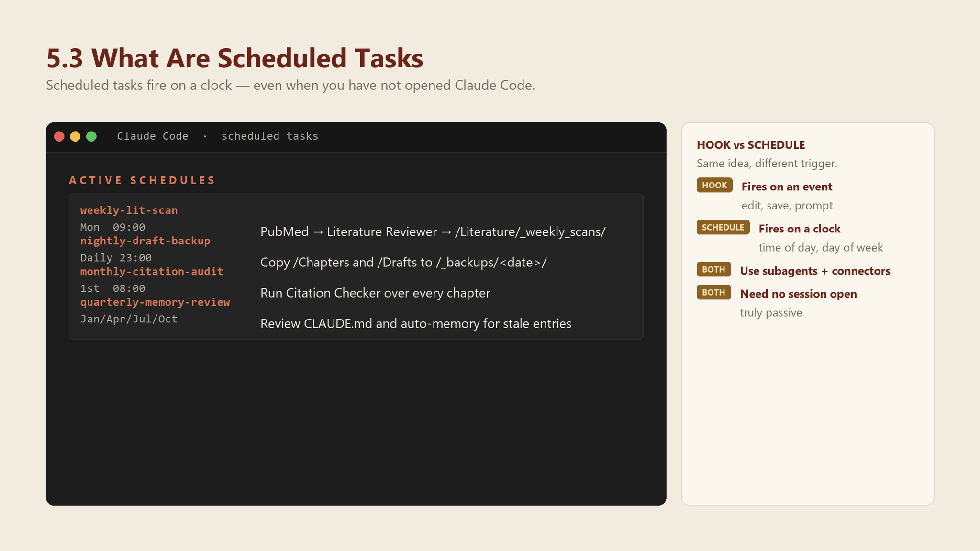The image size is (980, 551).
Task: Click the ACTIVE SCHEDULES heading
Action: point(142,180)
